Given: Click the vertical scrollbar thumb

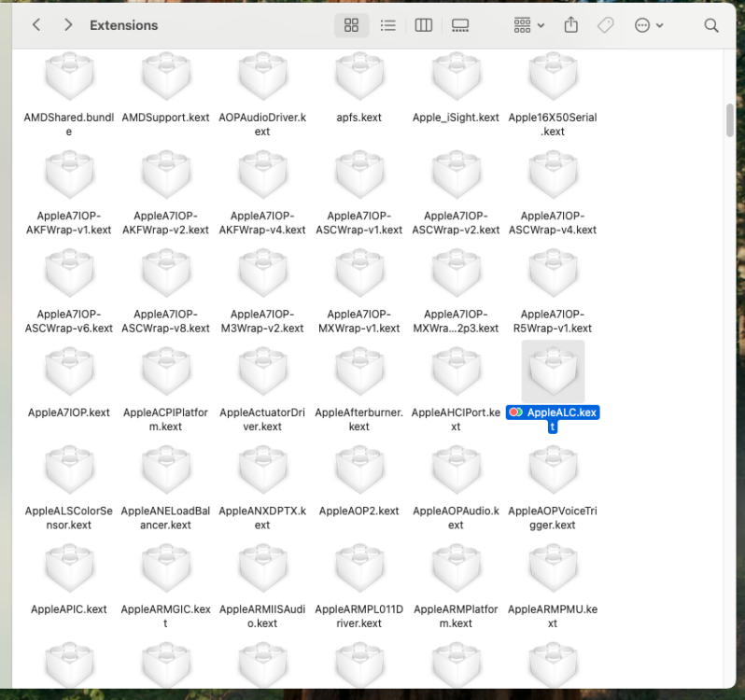Looking at the screenshot, I should click(730, 120).
